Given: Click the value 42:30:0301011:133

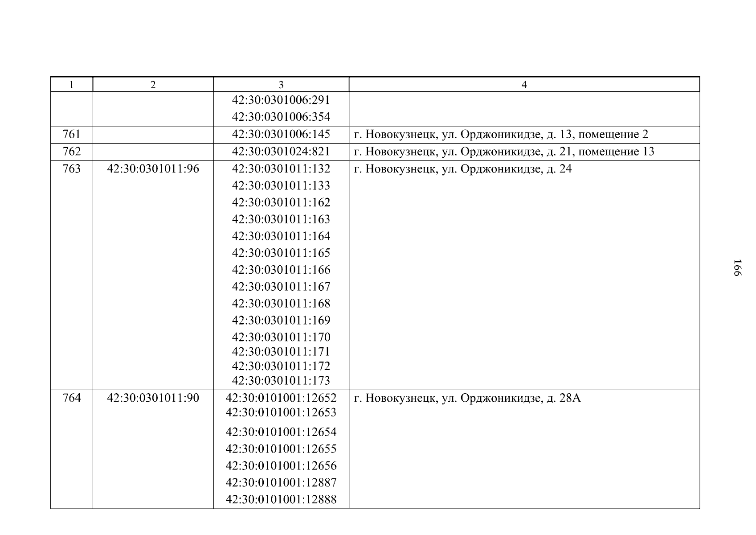Looking at the screenshot, I should 281,185.
